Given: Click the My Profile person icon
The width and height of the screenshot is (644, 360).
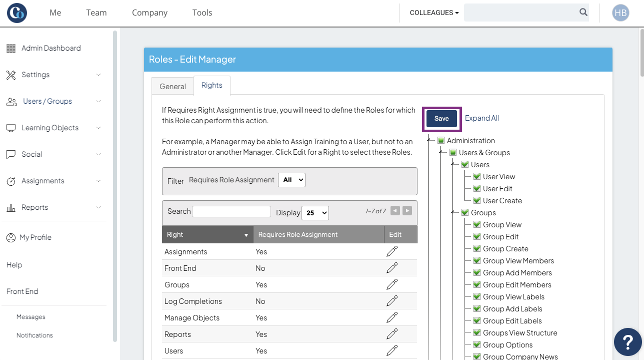Looking at the screenshot, I should [11, 237].
